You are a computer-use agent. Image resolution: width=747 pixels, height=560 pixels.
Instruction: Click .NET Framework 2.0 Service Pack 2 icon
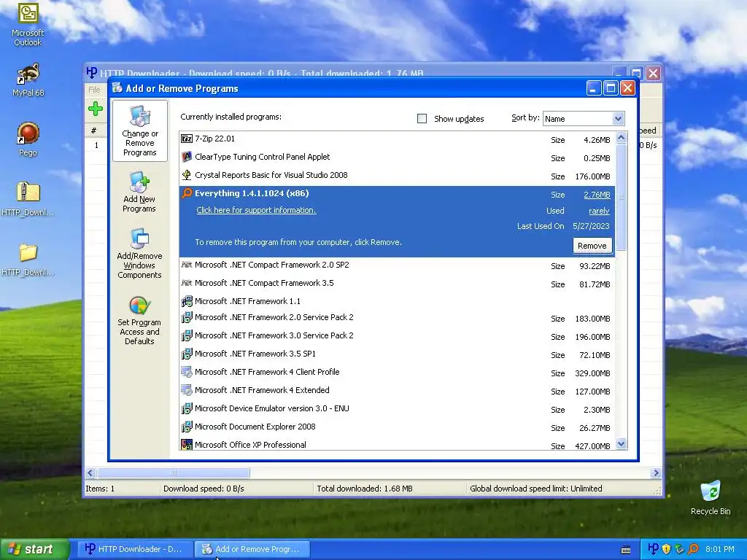[187, 317]
